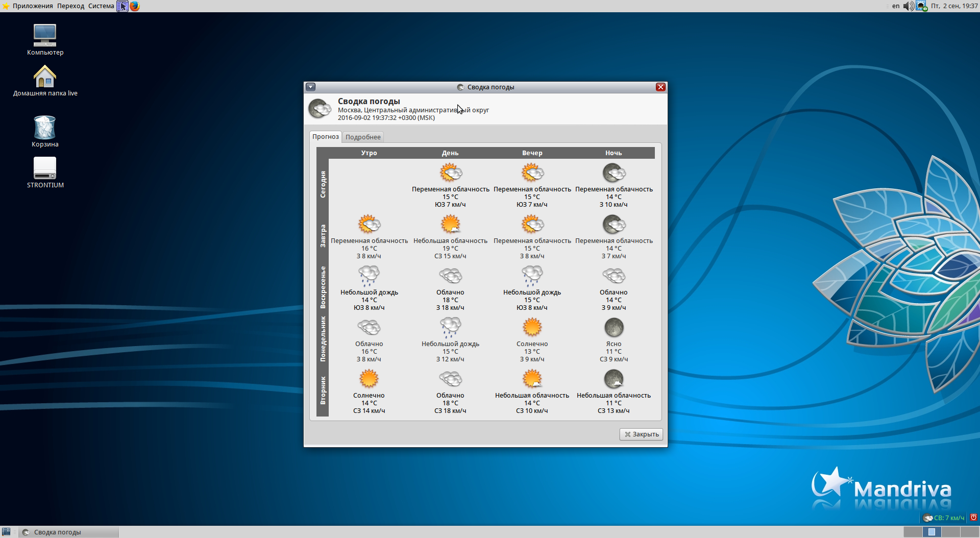The height and width of the screenshot is (538, 980).
Task: Click the en keyboard layout indicator
Action: click(x=896, y=6)
